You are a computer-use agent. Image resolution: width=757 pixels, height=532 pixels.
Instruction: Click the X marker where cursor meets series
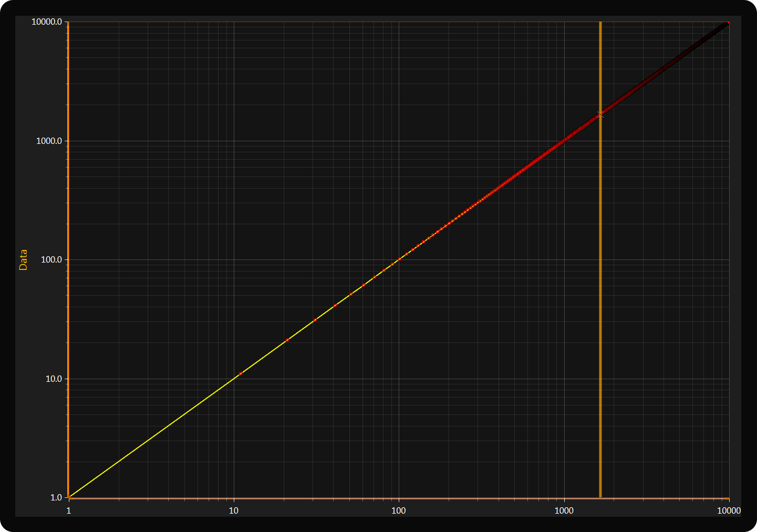[x=600, y=114]
